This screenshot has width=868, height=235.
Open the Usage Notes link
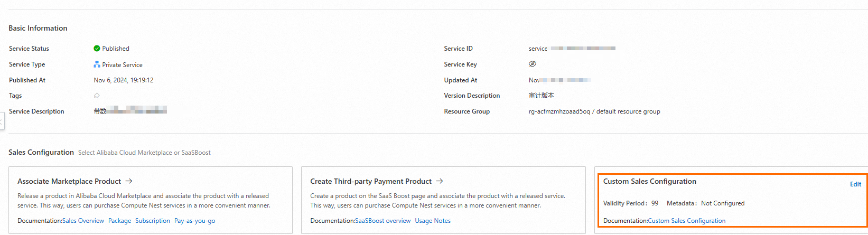pyautogui.click(x=433, y=221)
